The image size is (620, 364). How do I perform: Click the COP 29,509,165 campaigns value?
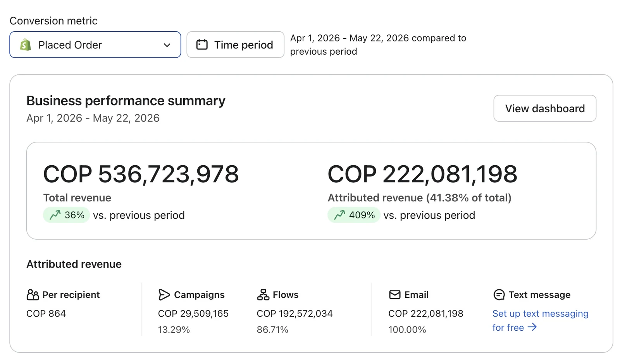193,314
